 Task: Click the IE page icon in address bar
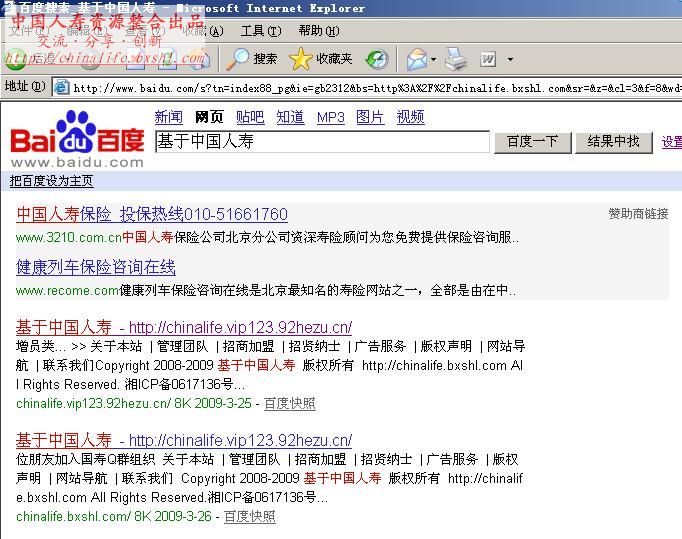[x=61, y=87]
